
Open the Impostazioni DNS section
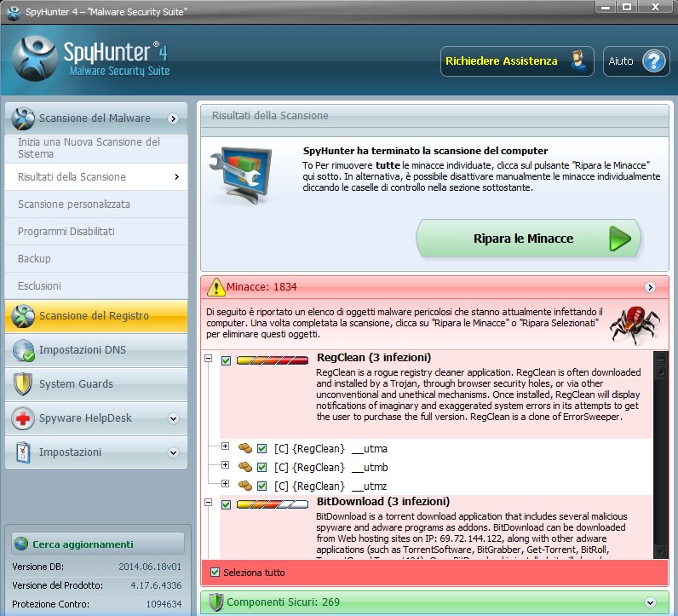pos(96,350)
